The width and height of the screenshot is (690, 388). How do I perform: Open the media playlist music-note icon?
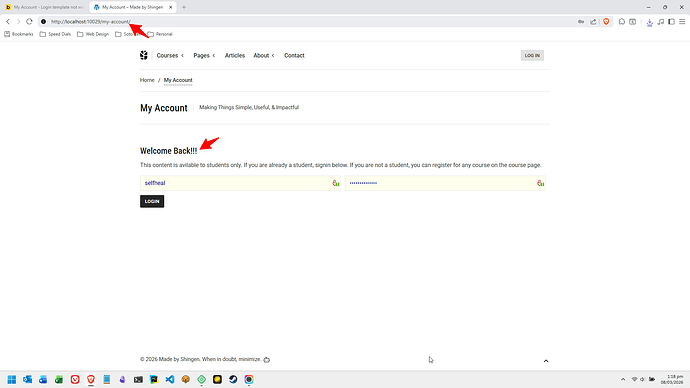tap(661, 22)
